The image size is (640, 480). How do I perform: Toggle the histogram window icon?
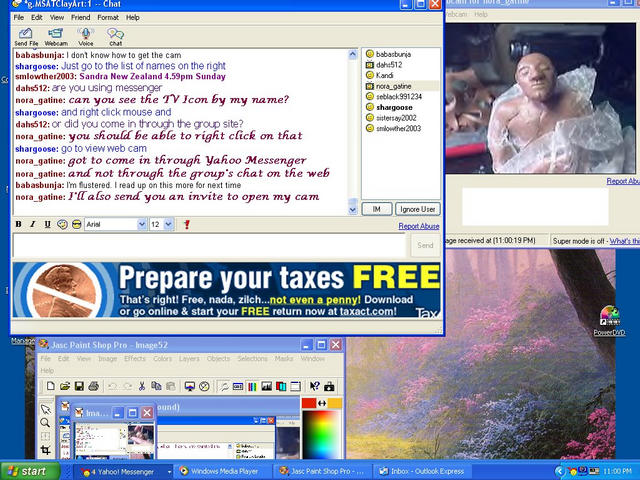click(267, 386)
